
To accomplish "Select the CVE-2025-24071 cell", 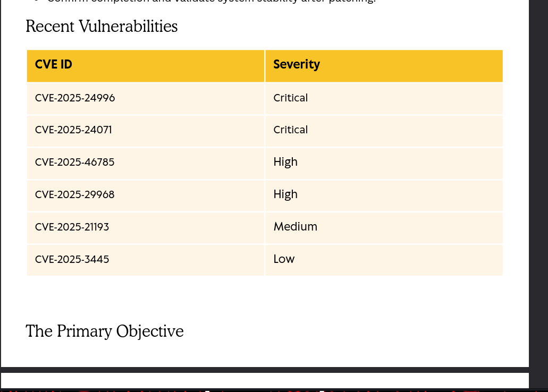I will (x=73, y=130).
